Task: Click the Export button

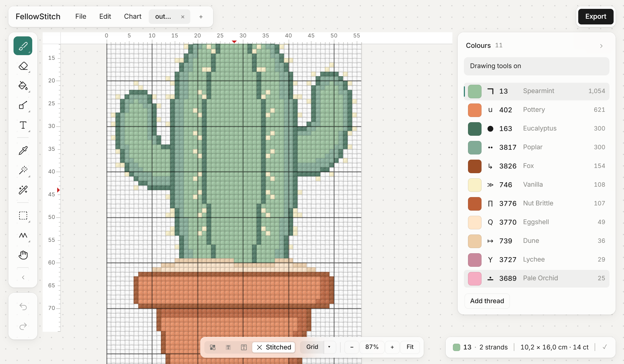Action: (x=596, y=17)
